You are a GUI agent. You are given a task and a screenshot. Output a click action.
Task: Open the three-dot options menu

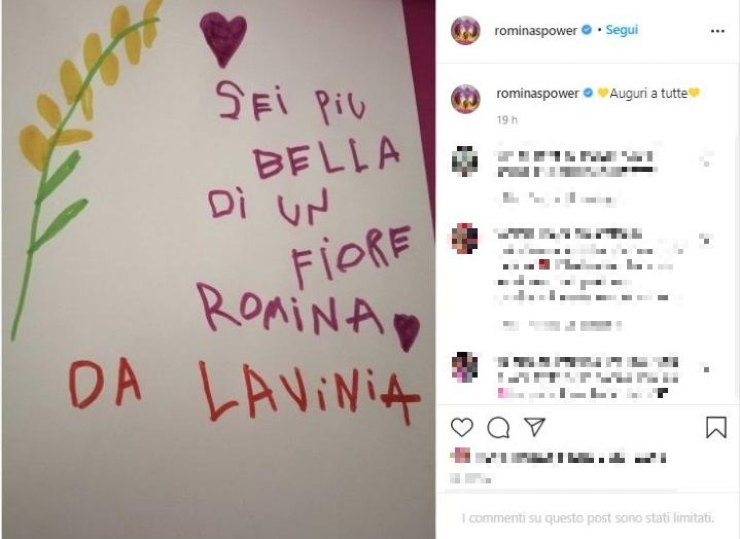tap(717, 31)
